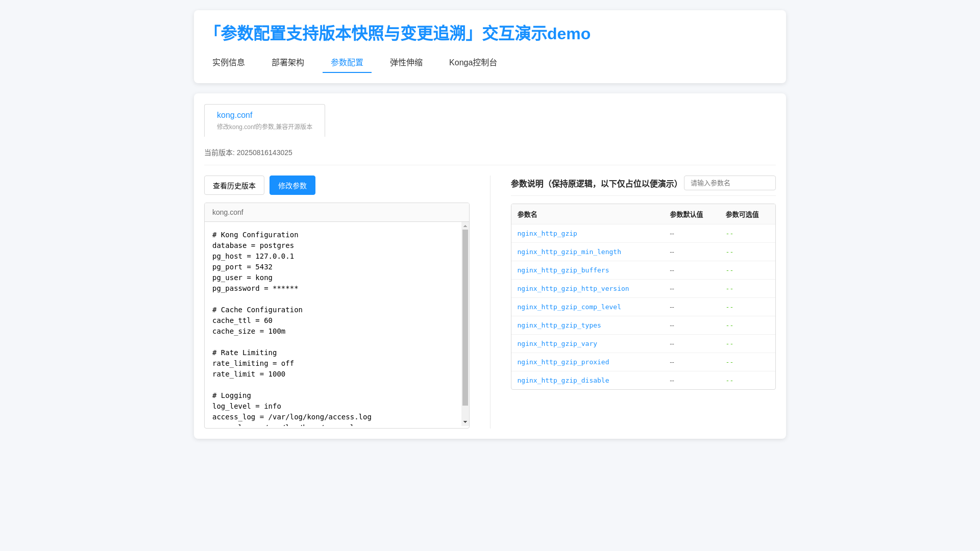980x551 pixels.
Task: Open nginx_http_gzip_types parameter link
Action: (559, 325)
